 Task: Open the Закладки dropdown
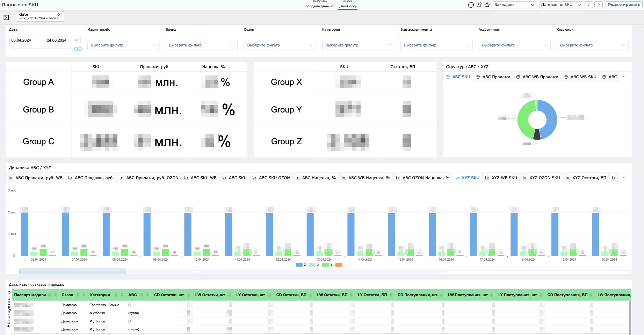[514, 5]
